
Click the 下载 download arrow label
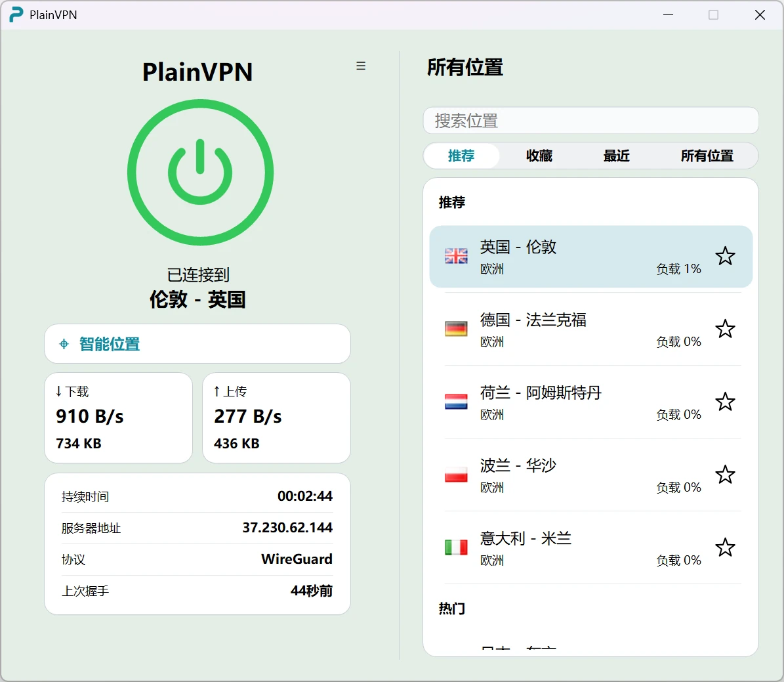[72, 391]
